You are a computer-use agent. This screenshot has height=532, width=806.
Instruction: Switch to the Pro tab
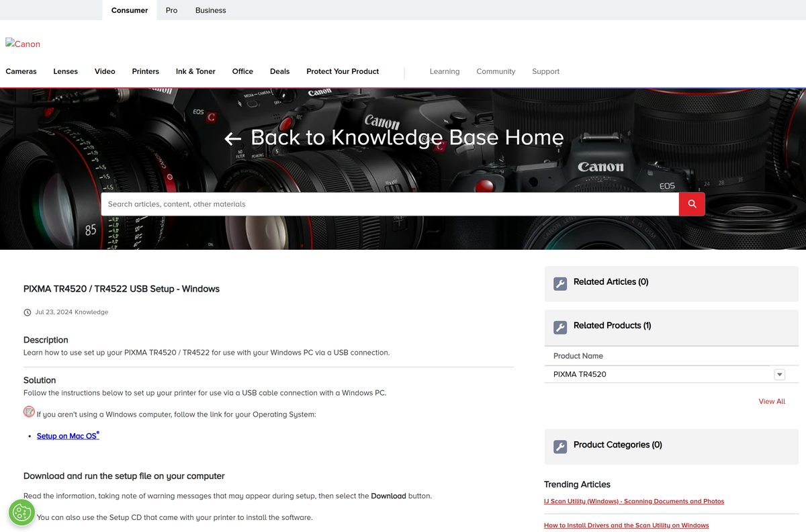pyautogui.click(x=172, y=10)
